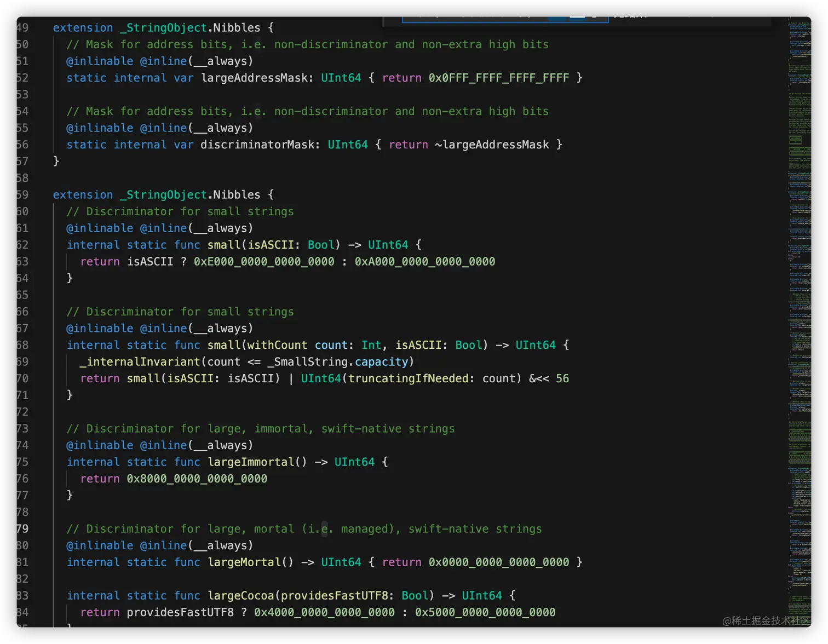Click the hex literal 0x5000_0000_0000_0000

click(485, 612)
